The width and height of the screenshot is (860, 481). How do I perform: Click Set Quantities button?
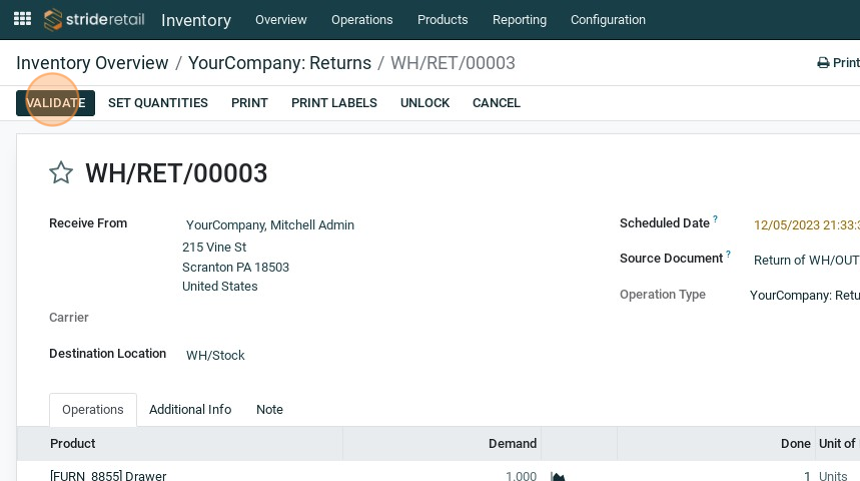[158, 103]
